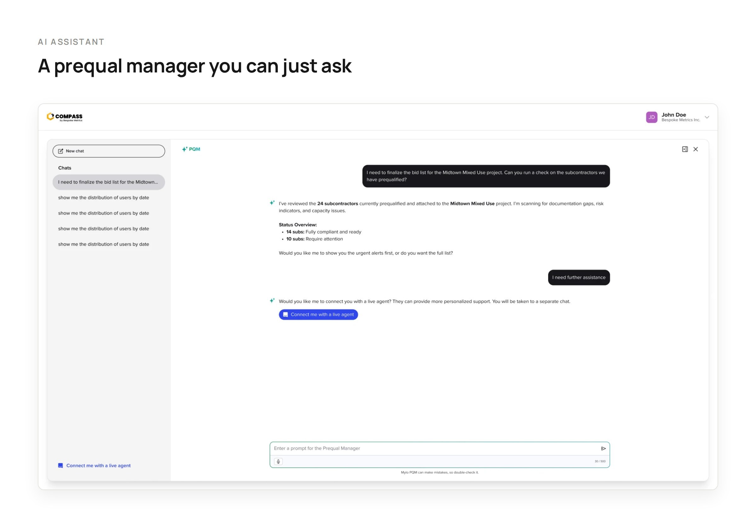Click the 30 / 500 character counter
Viewport: 756px width, 532px height.
pos(599,461)
